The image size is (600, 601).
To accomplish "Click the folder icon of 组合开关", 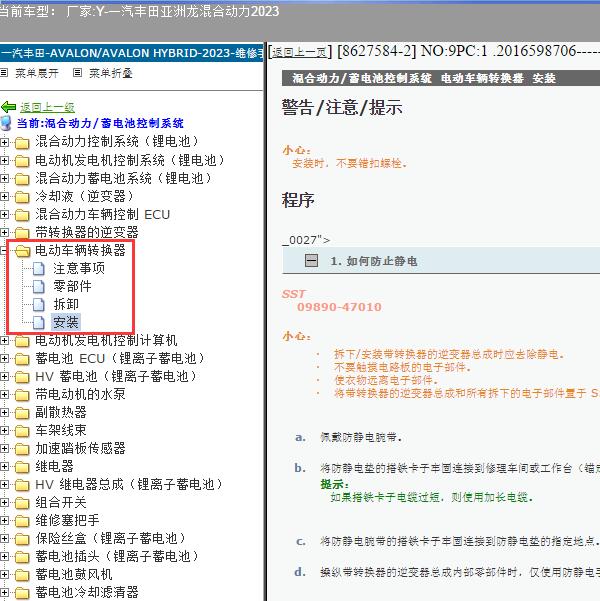I will pyautogui.click(x=22, y=503).
